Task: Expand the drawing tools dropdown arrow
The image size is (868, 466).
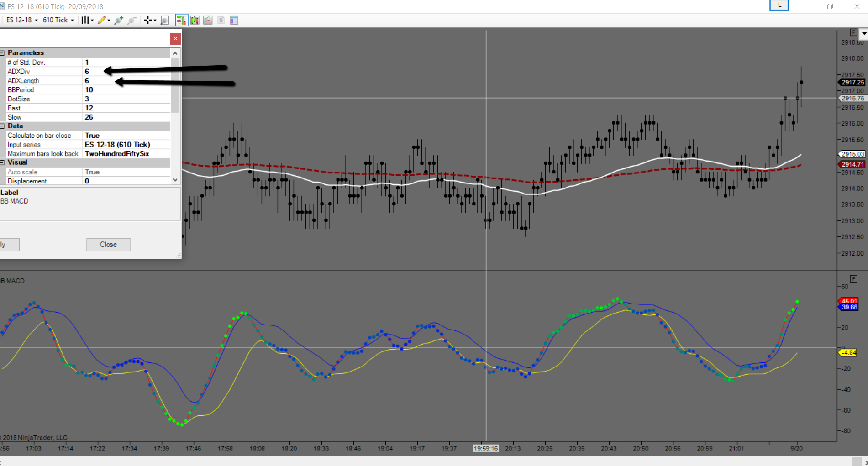Action: 109,20
